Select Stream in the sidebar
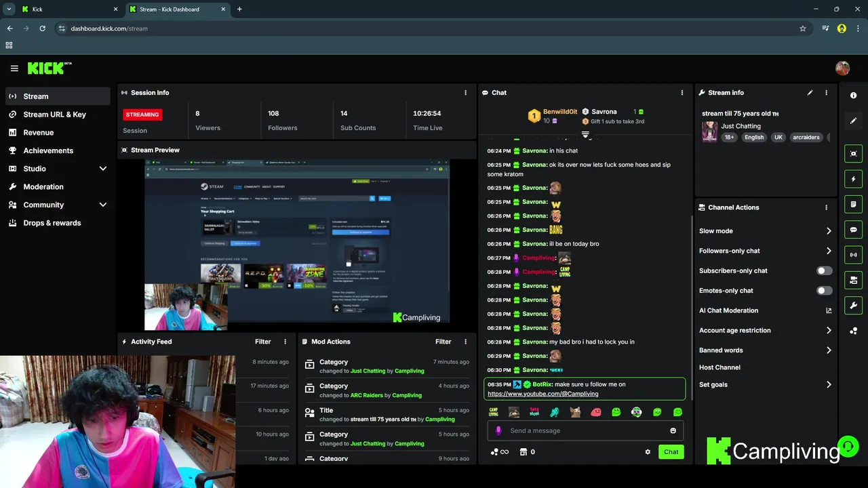868x488 pixels. (x=57, y=96)
